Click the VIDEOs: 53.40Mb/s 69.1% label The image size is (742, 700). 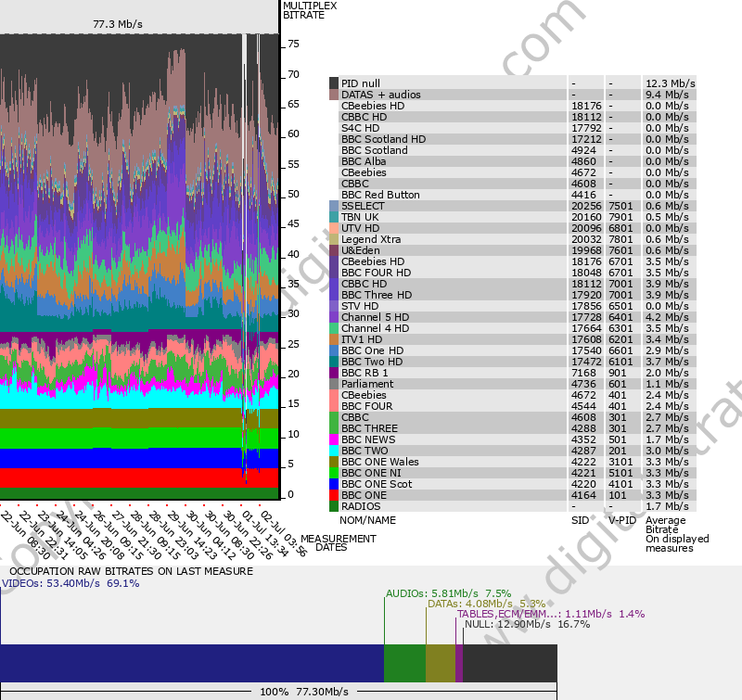coord(70,583)
